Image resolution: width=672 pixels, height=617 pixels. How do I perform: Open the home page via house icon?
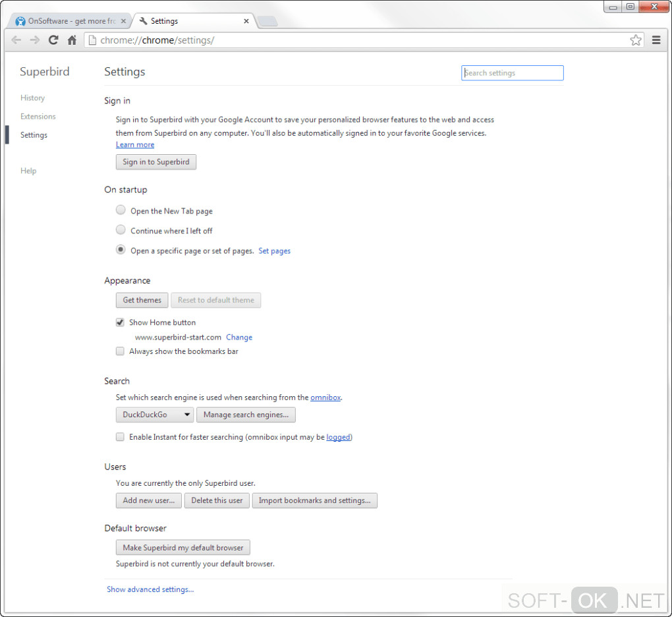click(x=72, y=40)
